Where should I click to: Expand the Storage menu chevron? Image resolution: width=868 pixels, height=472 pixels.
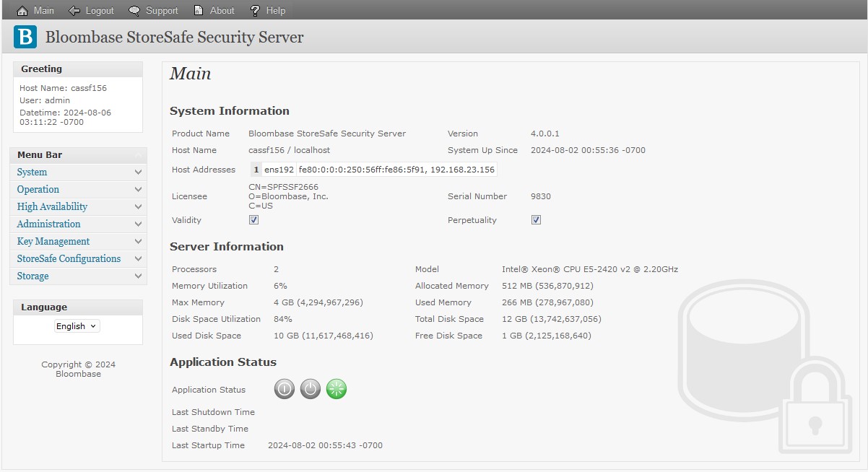point(138,276)
